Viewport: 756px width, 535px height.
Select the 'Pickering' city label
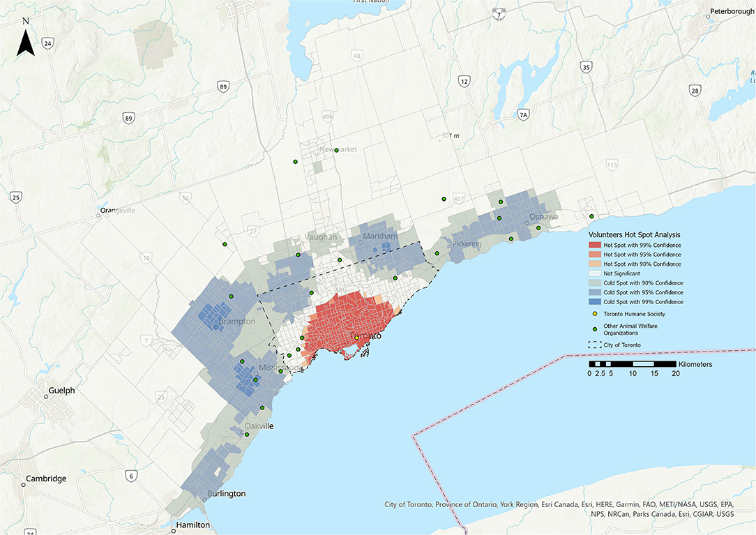pyautogui.click(x=467, y=243)
